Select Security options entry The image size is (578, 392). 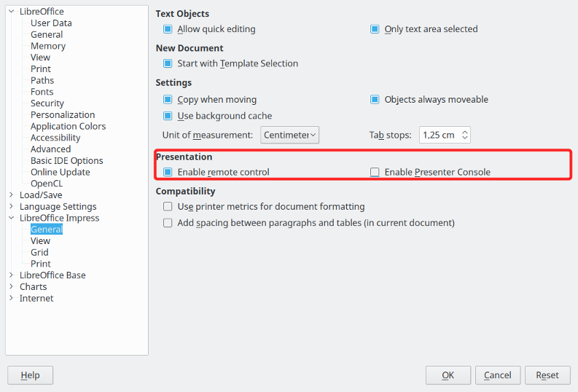[x=47, y=103]
